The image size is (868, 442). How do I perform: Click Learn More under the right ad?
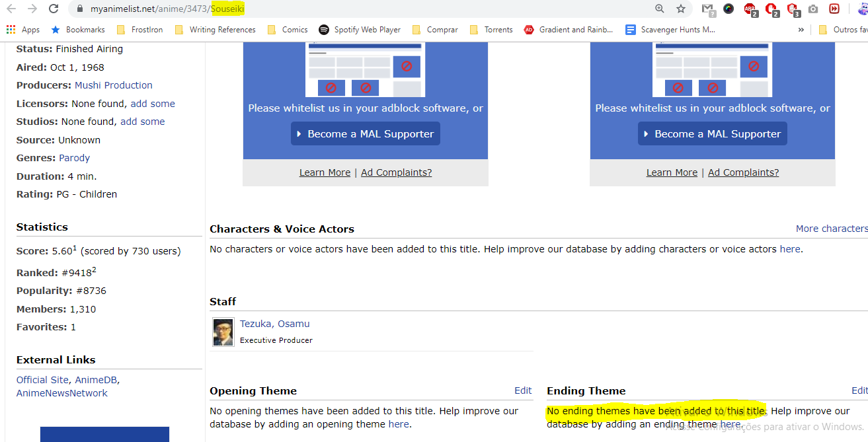click(672, 172)
